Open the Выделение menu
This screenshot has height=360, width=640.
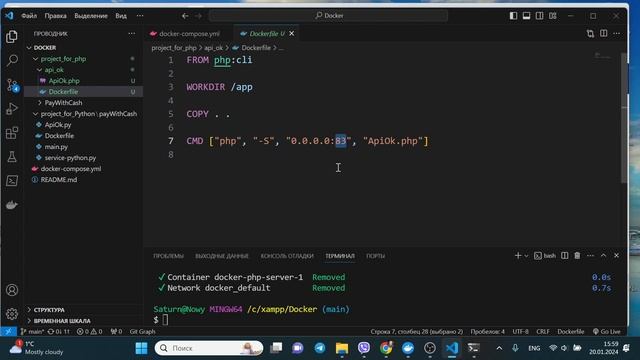click(x=91, y=16)
